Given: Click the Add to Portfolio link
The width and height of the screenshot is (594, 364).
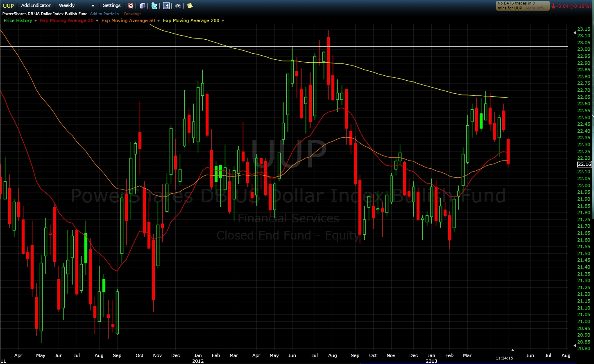Looking at the screenshot, I should 104,14.
